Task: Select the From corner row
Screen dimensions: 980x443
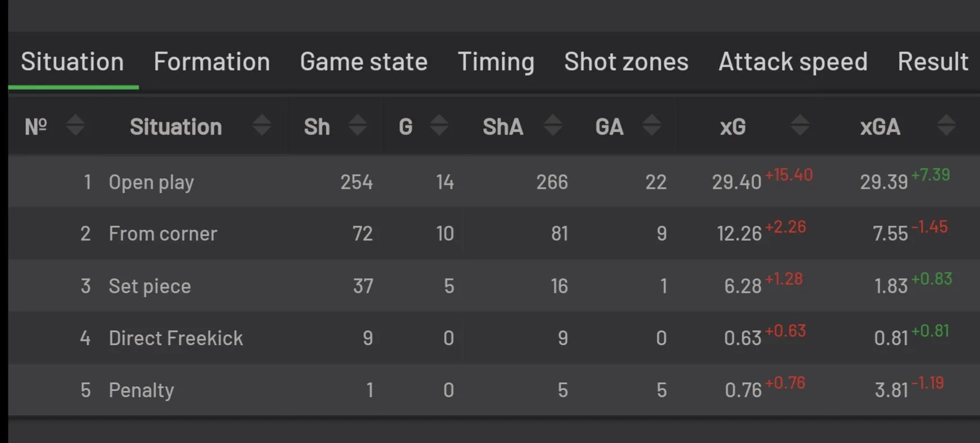Action: (x=163, y=234)
